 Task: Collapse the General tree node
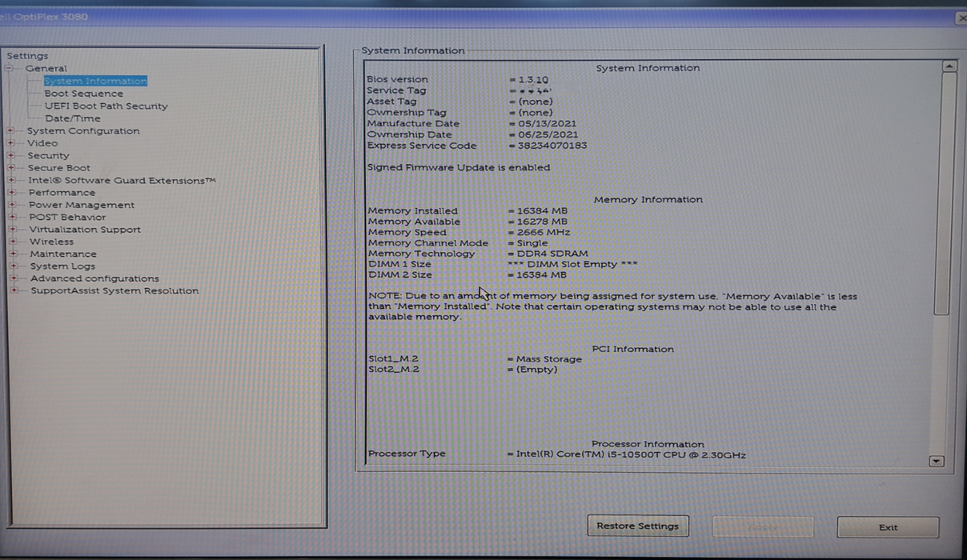coord(10,69)
